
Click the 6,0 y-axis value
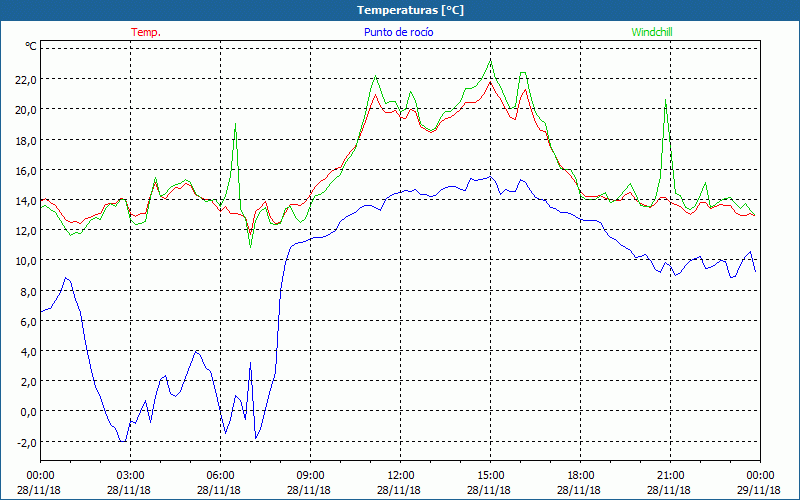pos(29,321)
